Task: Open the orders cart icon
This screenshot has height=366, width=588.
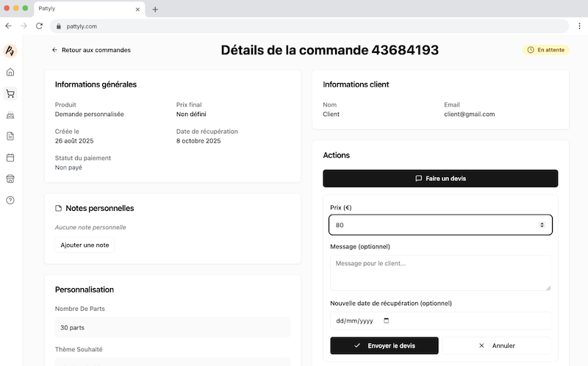Action: 10,93
